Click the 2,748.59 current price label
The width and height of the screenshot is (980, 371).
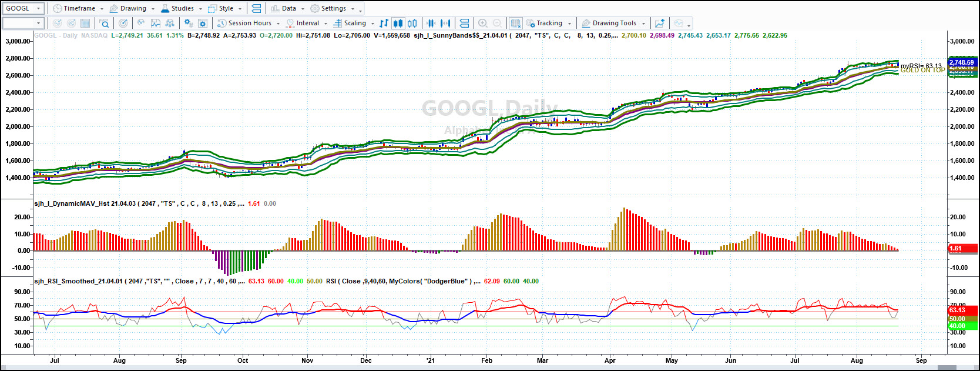click(x=962, y=62)
